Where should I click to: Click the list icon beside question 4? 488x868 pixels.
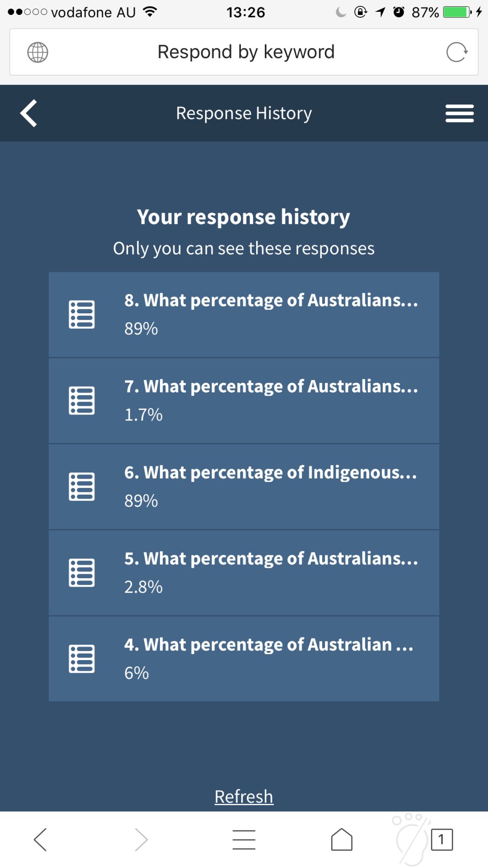click(82, 659)
